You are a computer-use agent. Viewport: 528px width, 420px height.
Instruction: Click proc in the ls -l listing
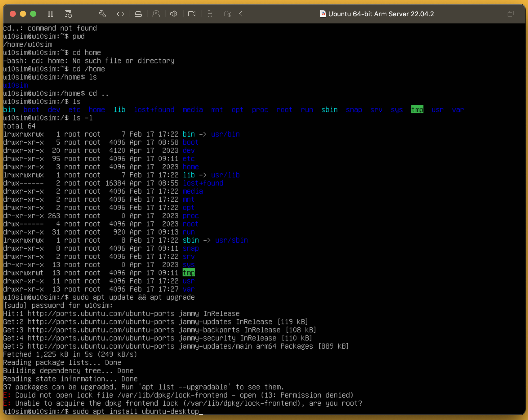point(191,216)
